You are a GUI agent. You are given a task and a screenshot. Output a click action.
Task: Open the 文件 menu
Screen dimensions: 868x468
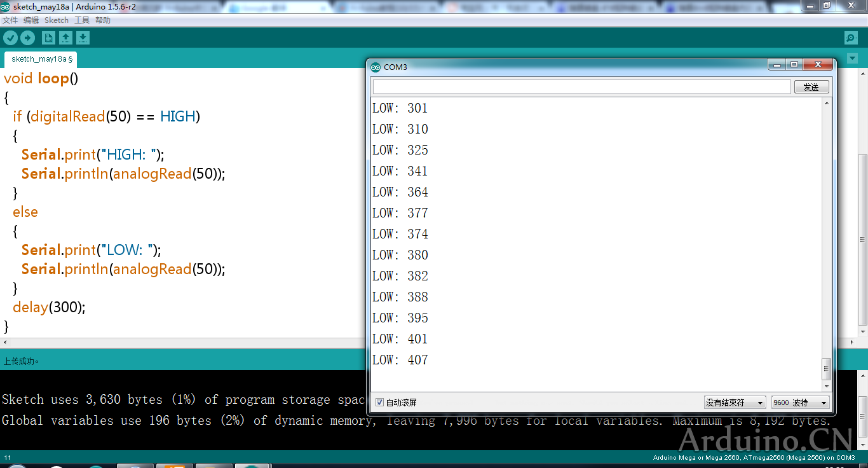10,20
